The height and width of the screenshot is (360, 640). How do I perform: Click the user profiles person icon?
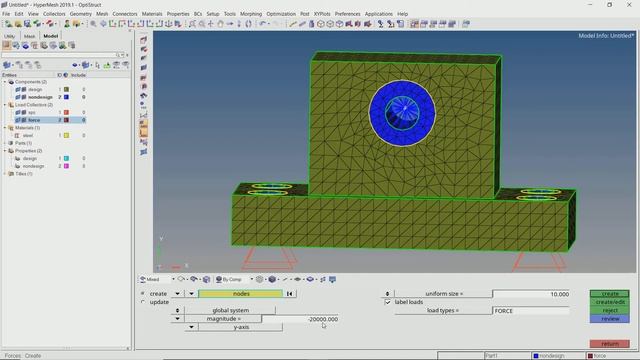point(67,24)
